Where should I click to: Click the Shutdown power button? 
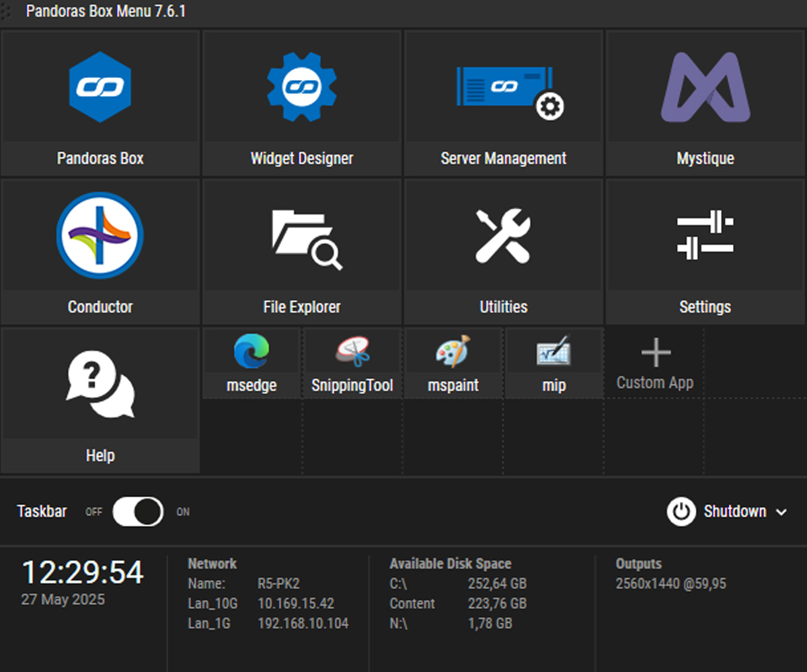681,512
